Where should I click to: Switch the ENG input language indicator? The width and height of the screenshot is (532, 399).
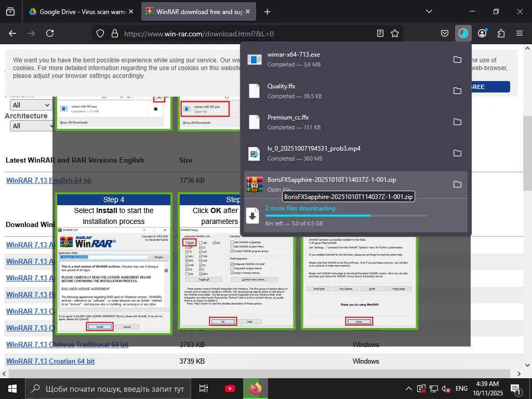pyautogui.click(x=461, y=389)
